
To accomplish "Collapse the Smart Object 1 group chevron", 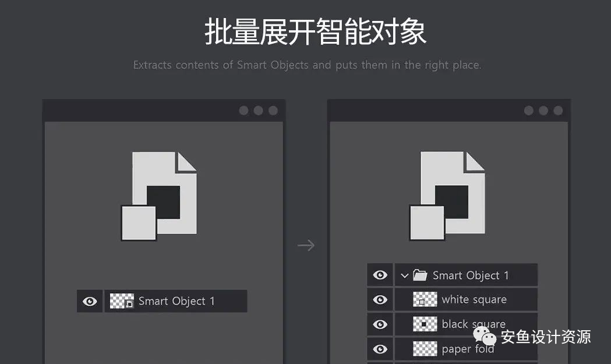I will (405, 275).
